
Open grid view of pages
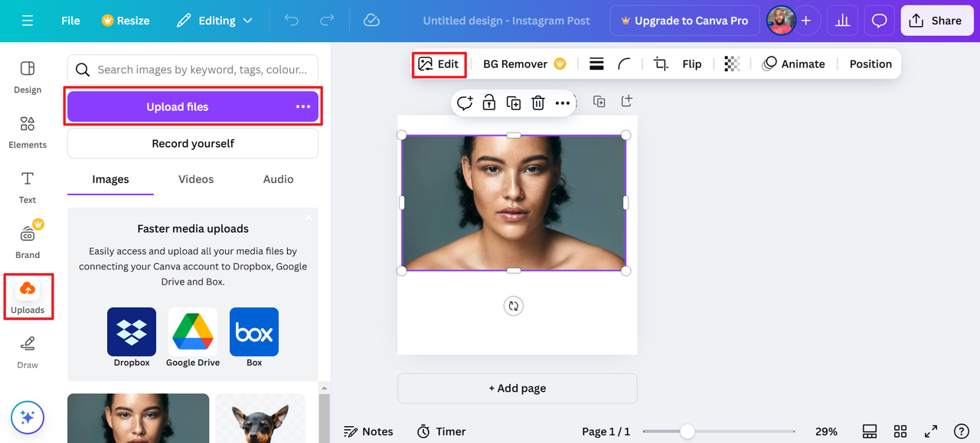900,432
